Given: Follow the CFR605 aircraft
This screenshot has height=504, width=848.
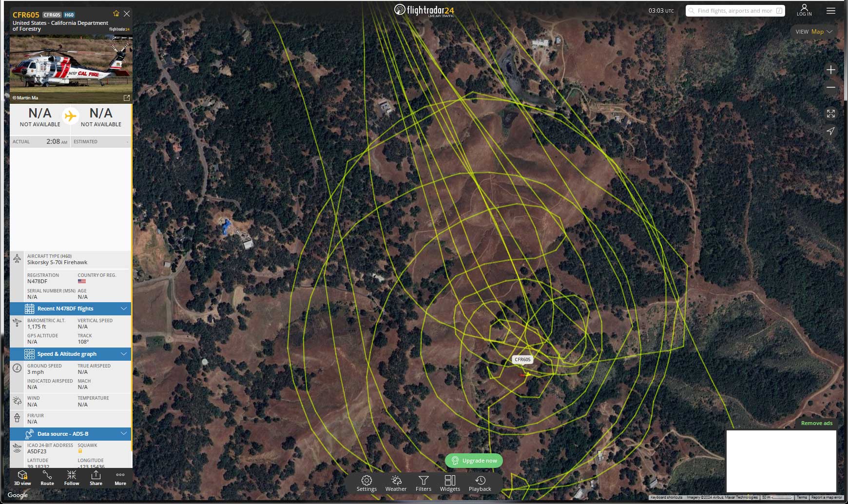Looking at the screenshot, I should tap(72, 478).
